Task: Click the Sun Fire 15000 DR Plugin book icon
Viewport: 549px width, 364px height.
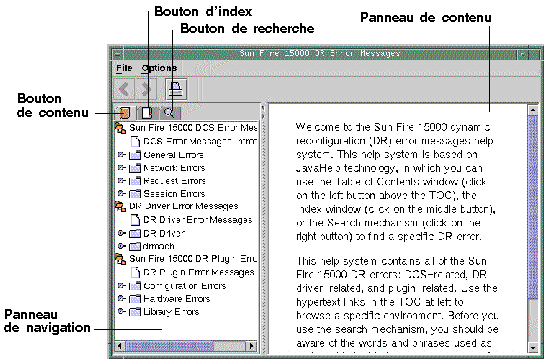Action: coord(120,259)
